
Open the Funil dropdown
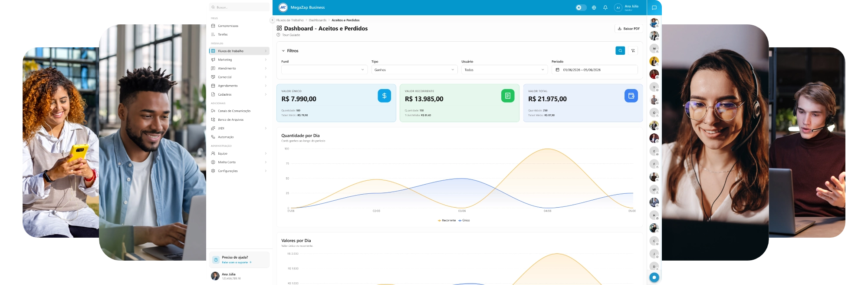[324, 70]
